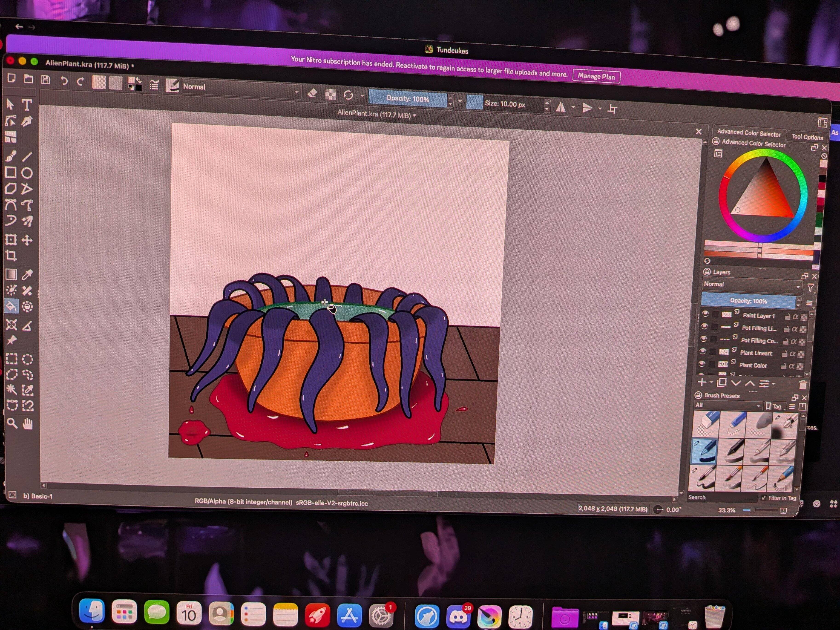Click the Manage Plan button in Discord banner
The height and width of the screenshot is (630, 840).
(x=596, y=76)
